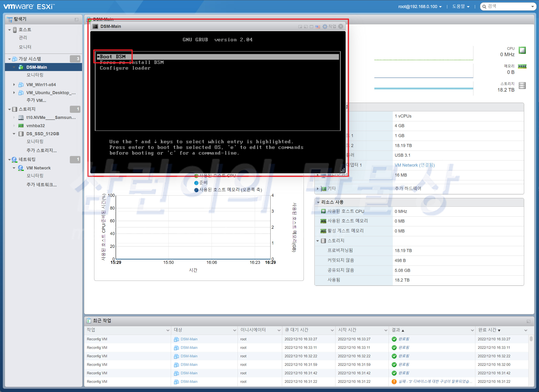Click the search magnifier icon
This screenshot has width=539, height=392.
click(x=484, y=7)
